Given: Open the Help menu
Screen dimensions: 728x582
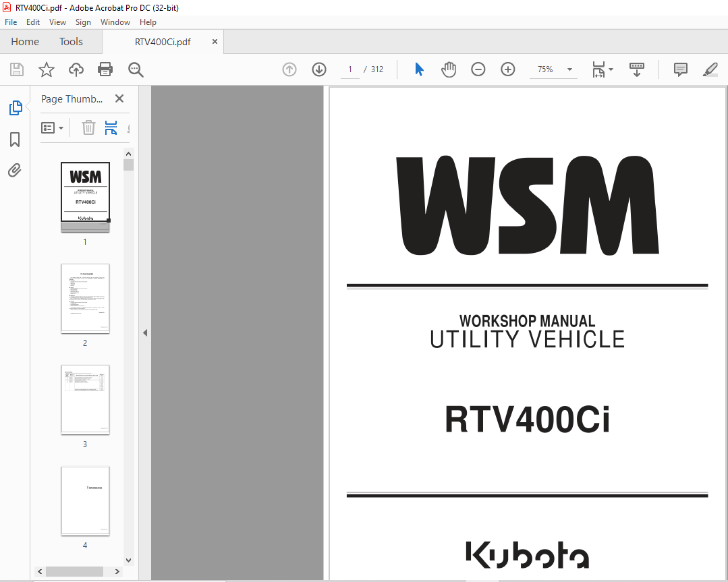Looking at the screenshot, I should click(148, 22).
